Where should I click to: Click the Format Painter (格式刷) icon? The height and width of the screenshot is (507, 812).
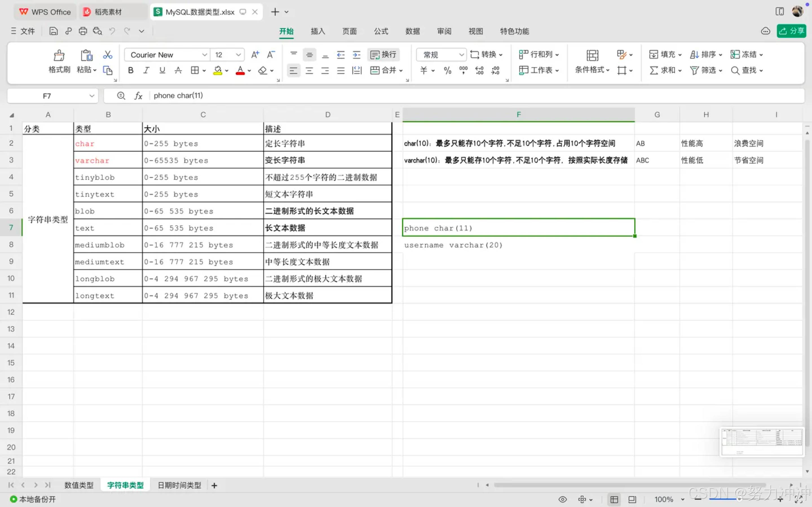click(59, 55)
